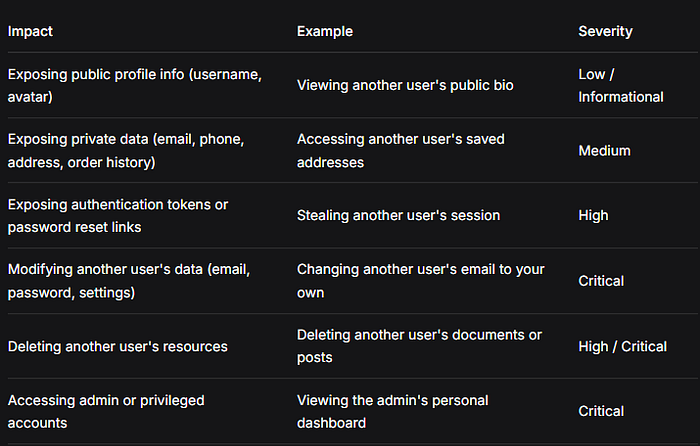Select the standalone High severity value
Screen dimensions: 700x446
[x=593, y=216]
